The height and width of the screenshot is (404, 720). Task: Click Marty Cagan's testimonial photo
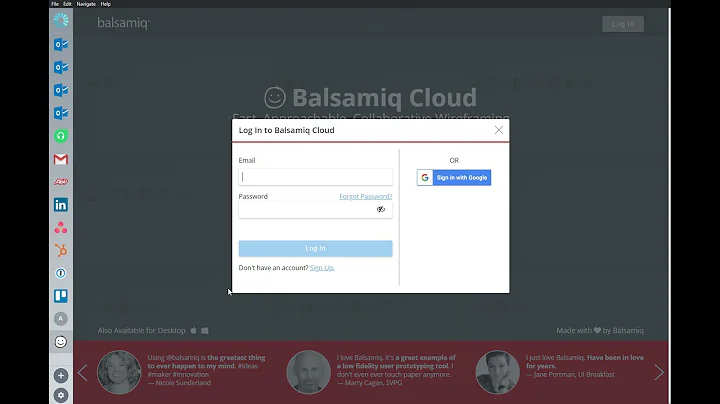(309, 372)
